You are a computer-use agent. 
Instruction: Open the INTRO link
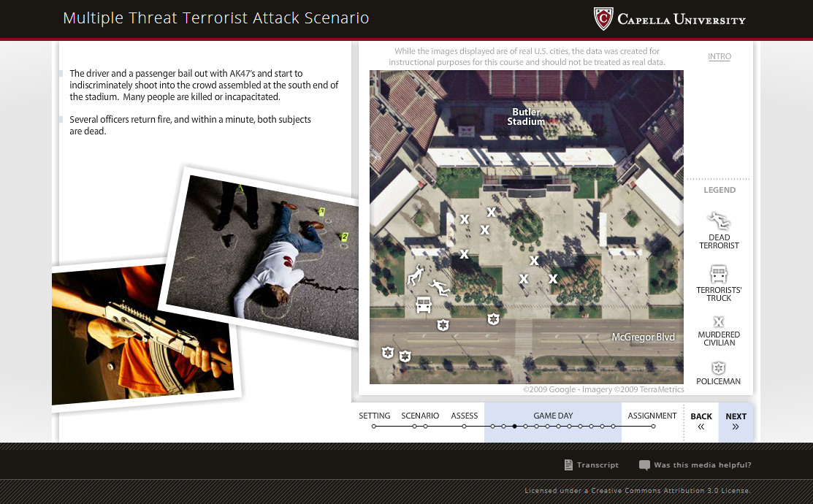click(x=720, y=56)
